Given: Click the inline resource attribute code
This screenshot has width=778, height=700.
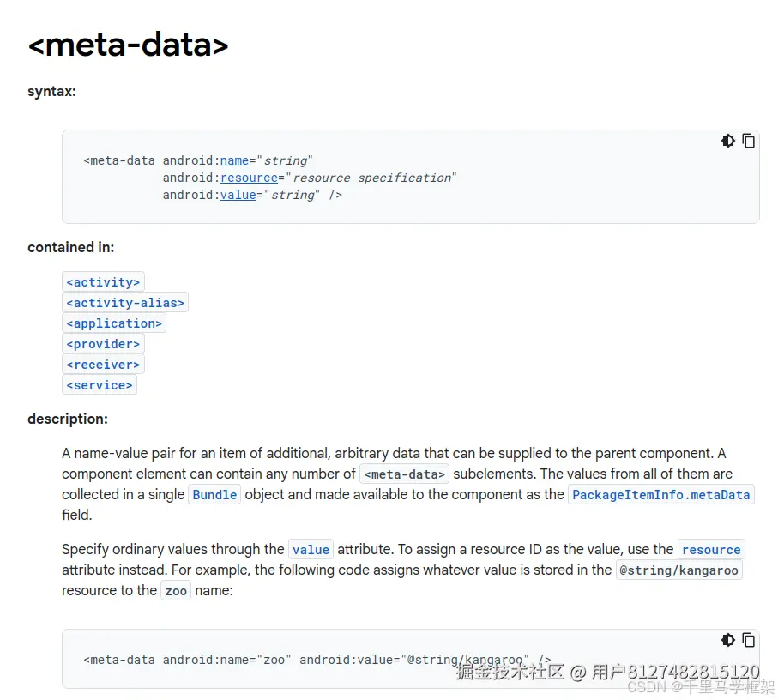Looking at the screenshot, I should (x=711, y=550).
